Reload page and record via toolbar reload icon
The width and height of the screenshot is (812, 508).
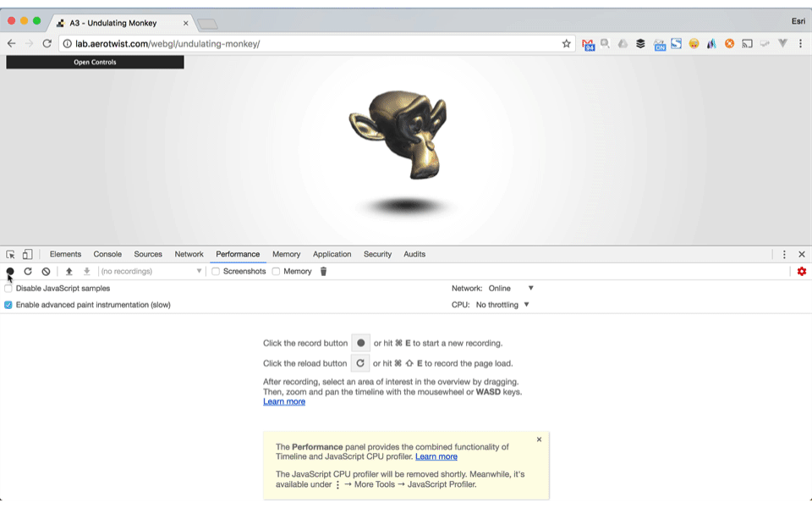click(x=28, y=271)
